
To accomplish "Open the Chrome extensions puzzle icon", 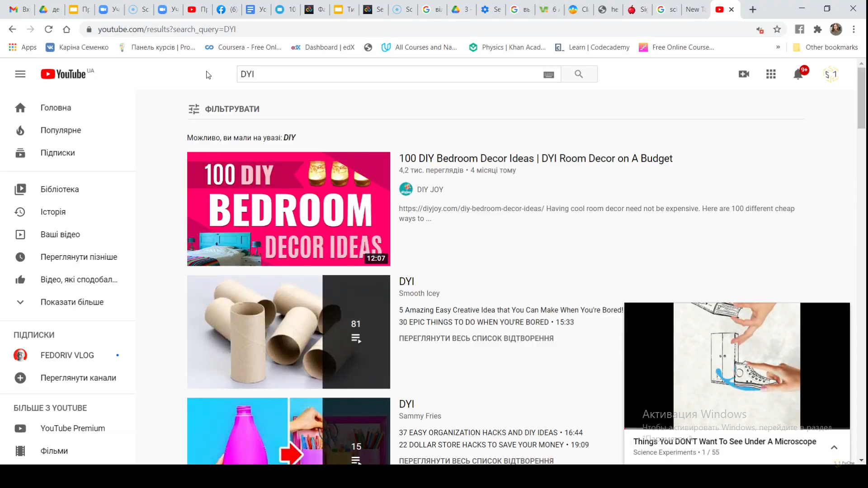I will point(817,29).
